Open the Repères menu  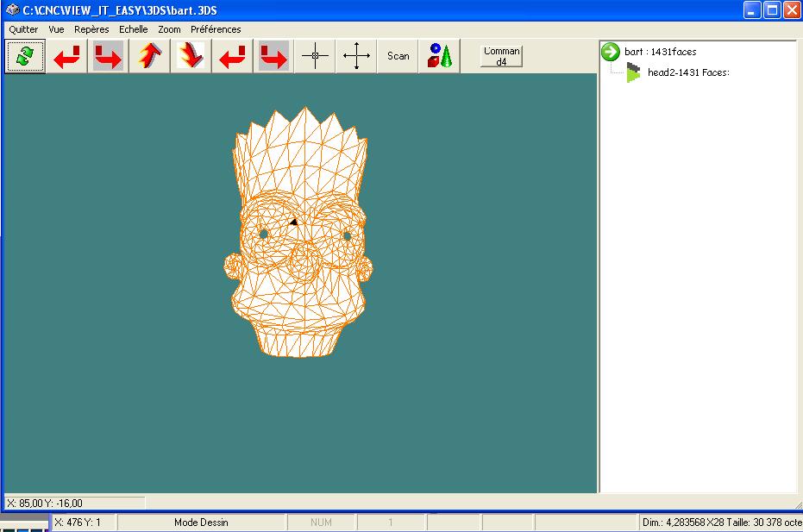coord(91,29)
